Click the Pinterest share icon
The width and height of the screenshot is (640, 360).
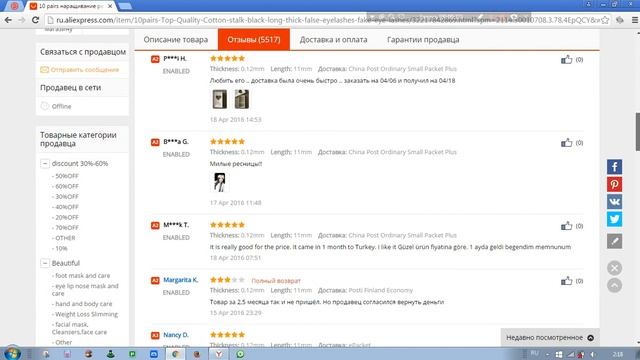click(x=614, y=184)
